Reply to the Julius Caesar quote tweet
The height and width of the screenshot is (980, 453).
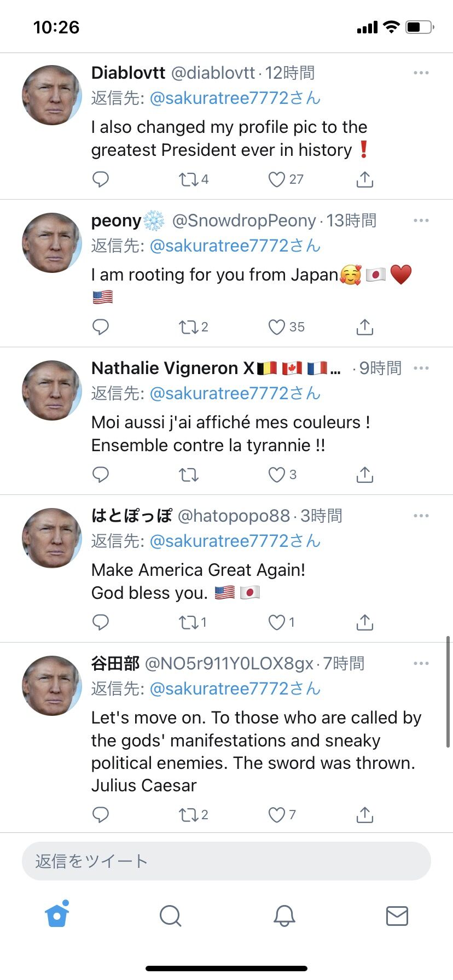[x=101, y=815]
